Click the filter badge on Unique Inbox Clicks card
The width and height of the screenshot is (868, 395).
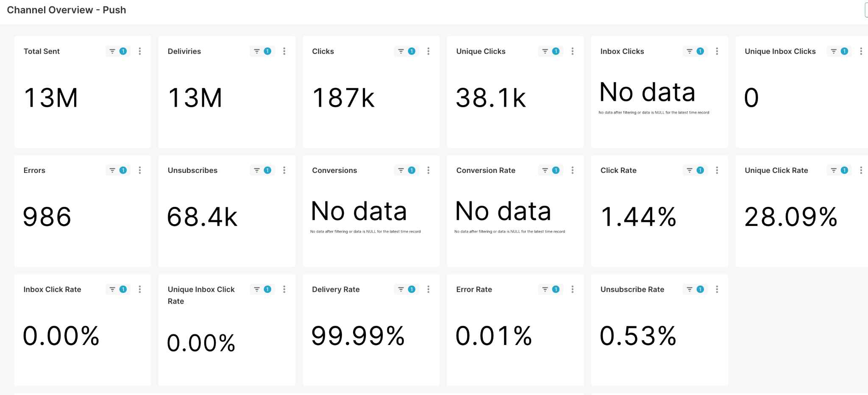[x=839, y=51]
